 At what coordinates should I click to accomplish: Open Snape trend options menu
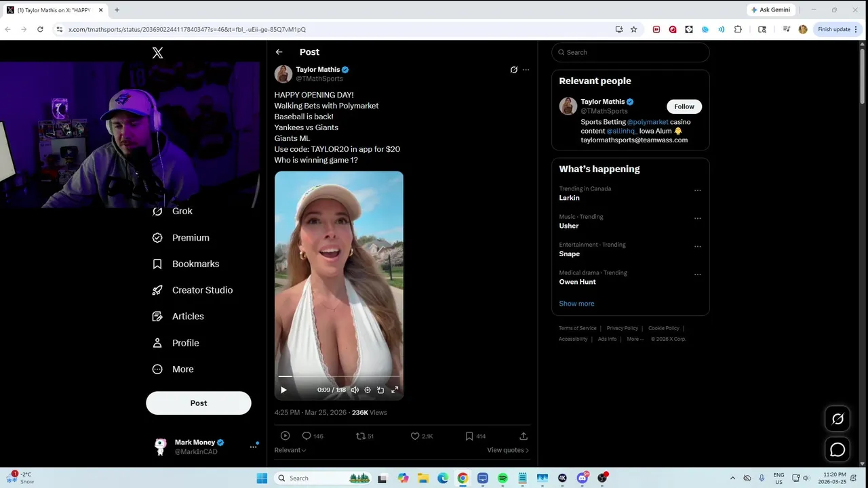(697, 247)
